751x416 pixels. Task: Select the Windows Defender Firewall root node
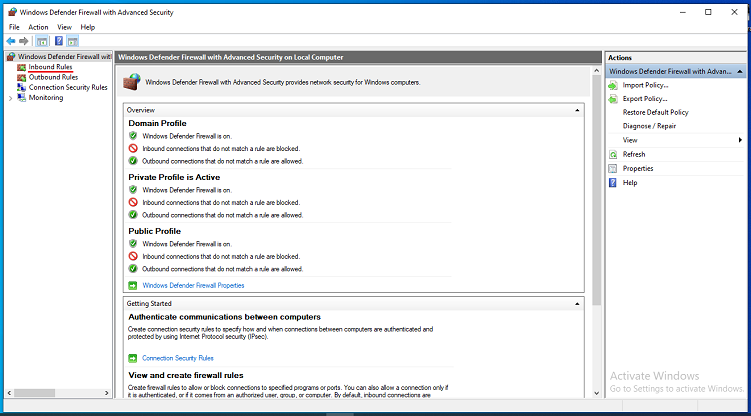click(64, 56)
